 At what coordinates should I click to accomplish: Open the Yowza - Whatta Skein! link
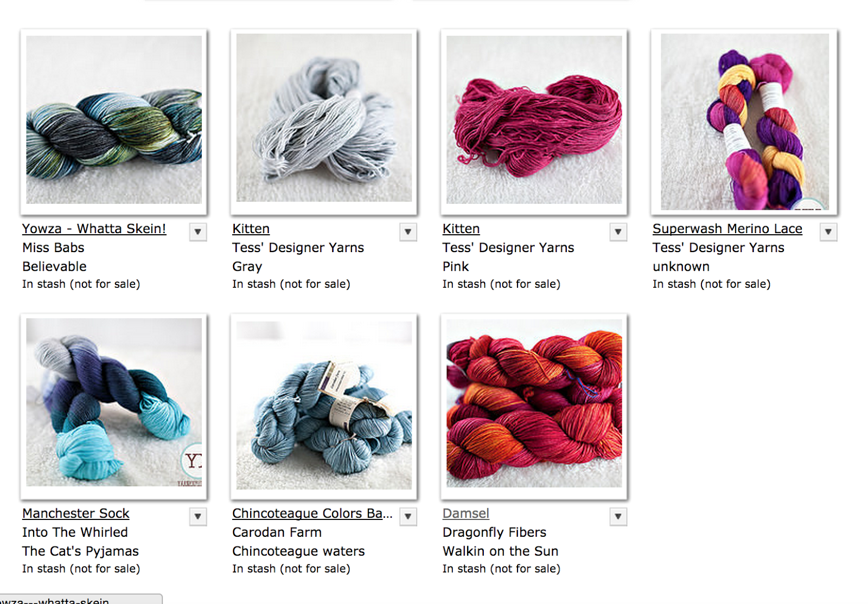click(94, 229)
